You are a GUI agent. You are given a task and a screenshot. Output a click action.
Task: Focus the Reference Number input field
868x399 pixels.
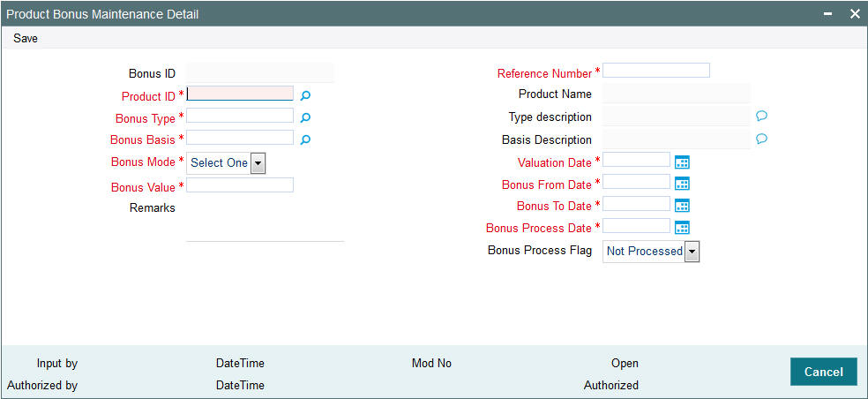coord(656,71)
